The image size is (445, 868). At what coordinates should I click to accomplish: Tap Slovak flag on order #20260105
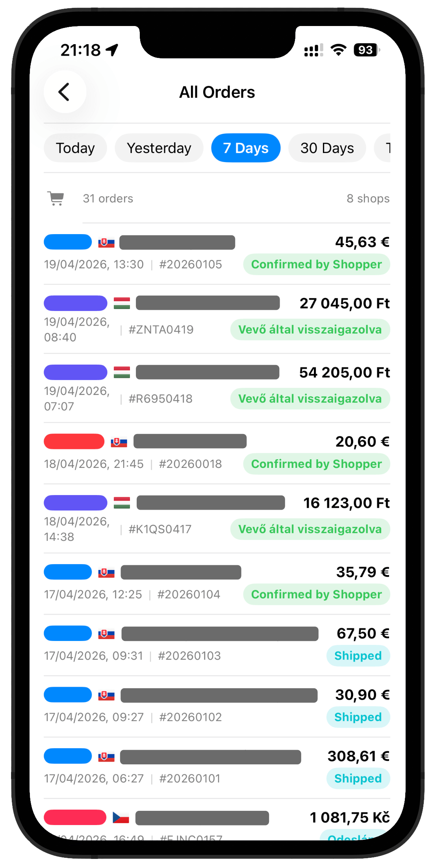click(106, 242)
